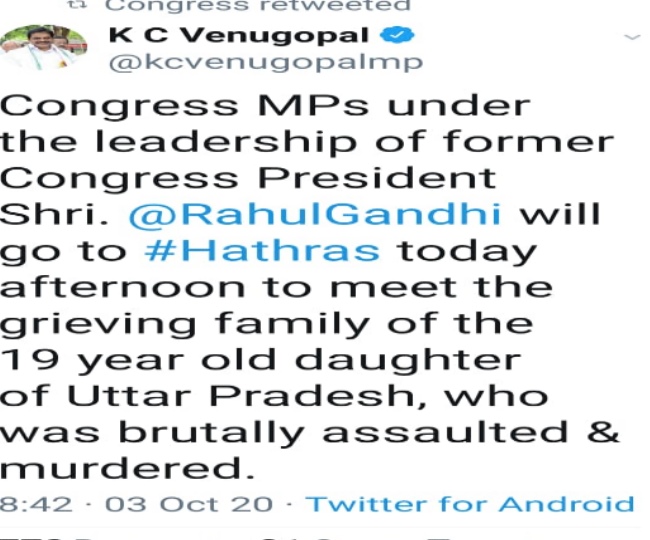
Task: Click the blue verified badge
Action: pyautogui.click(x=397, y=35)
